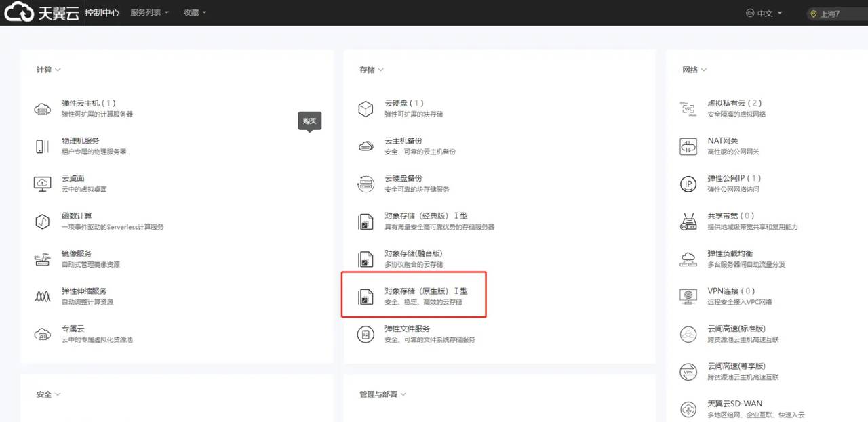Click the 云硬盘 storage icon
868x422 pixels.
click(x=366, y=108)
